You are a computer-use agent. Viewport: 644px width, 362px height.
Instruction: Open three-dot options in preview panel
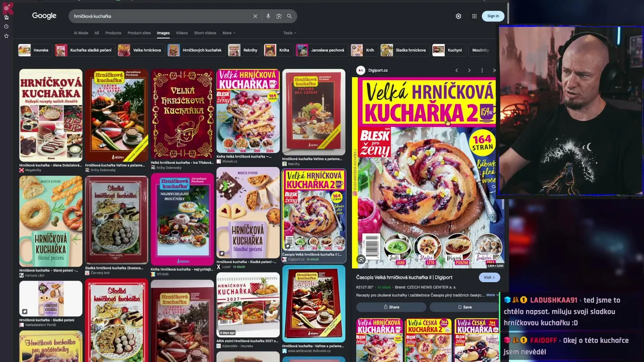pos(481,70)
